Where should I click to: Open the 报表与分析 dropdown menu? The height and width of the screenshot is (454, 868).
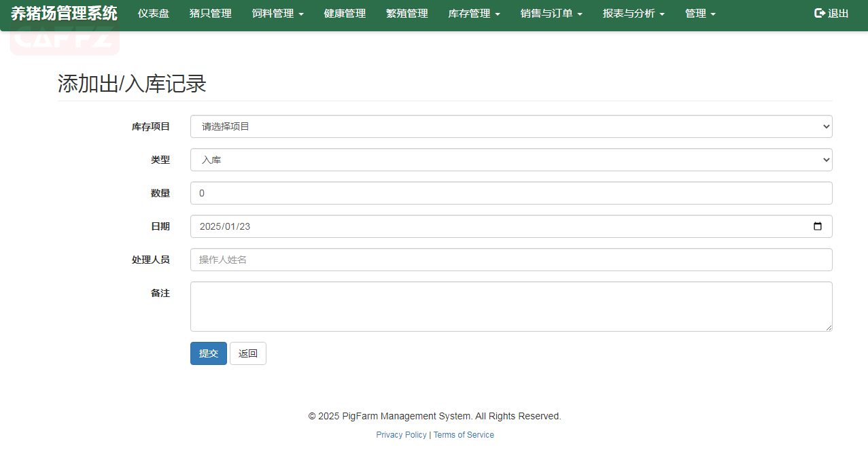coord(633,14)
